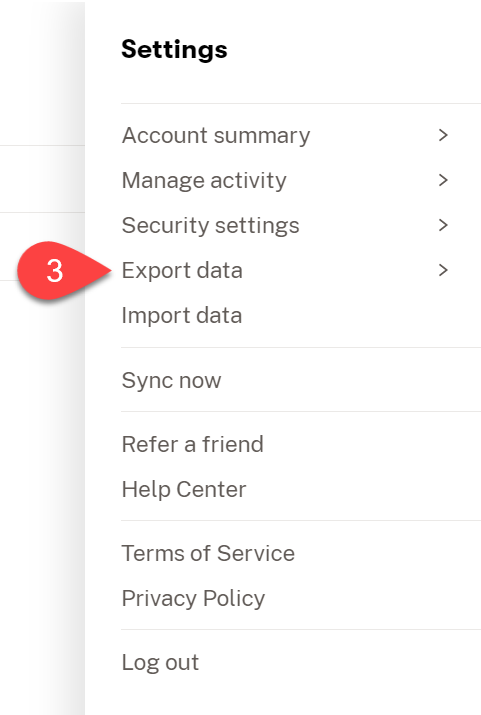Open Manage activity option
This screenshot has height=715, width=481.
point(204,181)
